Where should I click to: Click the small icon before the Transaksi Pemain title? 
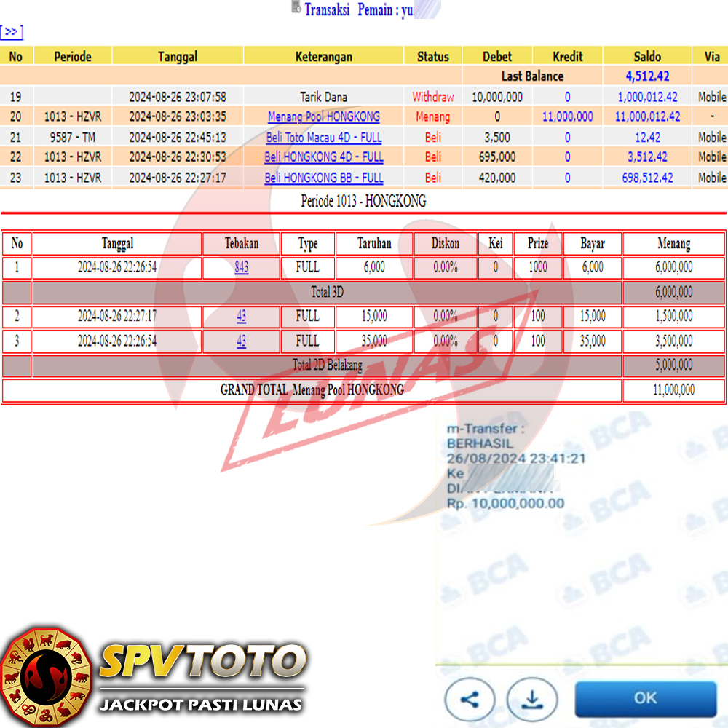click(x=296, y=8)
